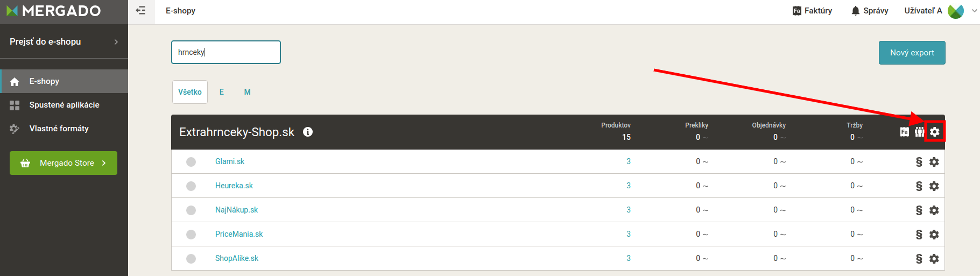This screenshot has height=276, width=980.
Task: Open the invoice icon in shop header
Action: pyautogui.click(x=905, y=132)
